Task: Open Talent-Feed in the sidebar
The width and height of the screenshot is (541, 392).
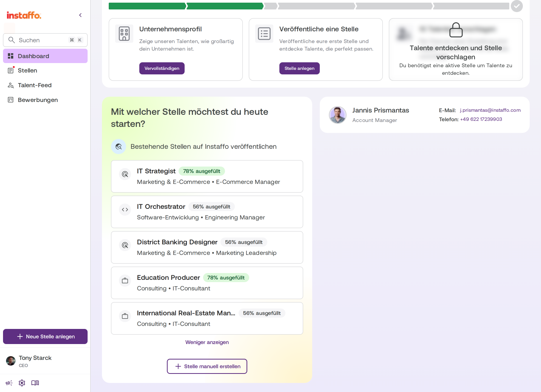Action: click(45, 85)
